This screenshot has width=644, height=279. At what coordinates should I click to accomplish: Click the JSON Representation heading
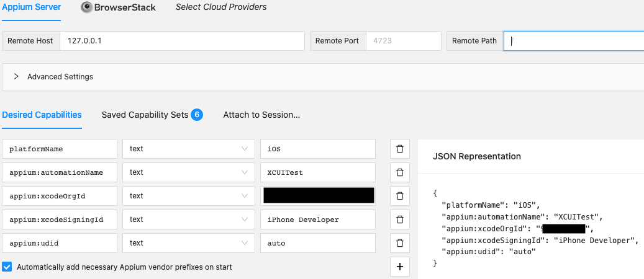point(477,156)
